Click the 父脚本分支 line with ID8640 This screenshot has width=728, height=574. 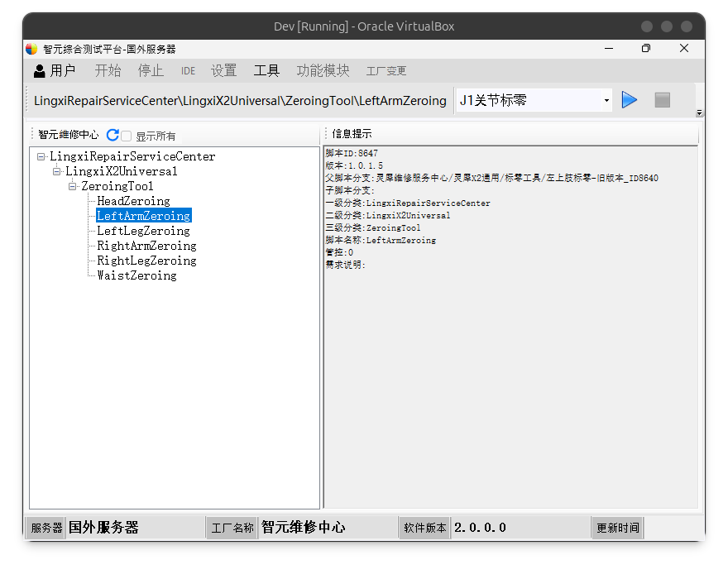(492, 178)
